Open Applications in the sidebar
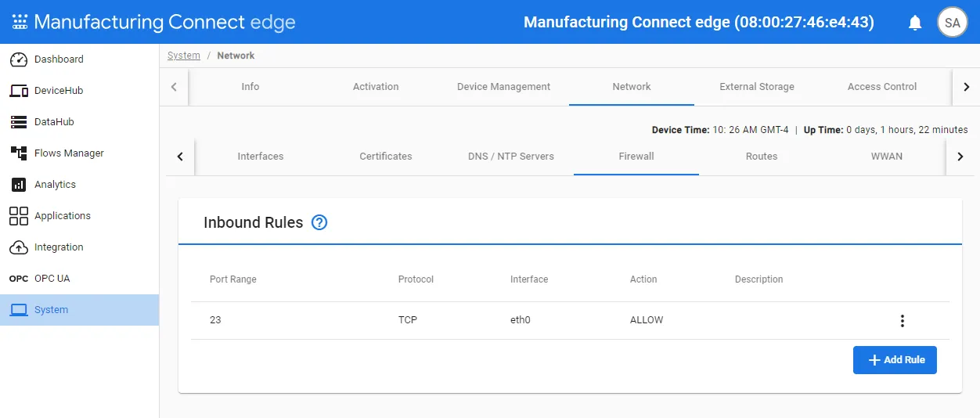The width and height of the screenshot is (980, 418). tap(79, 216)
